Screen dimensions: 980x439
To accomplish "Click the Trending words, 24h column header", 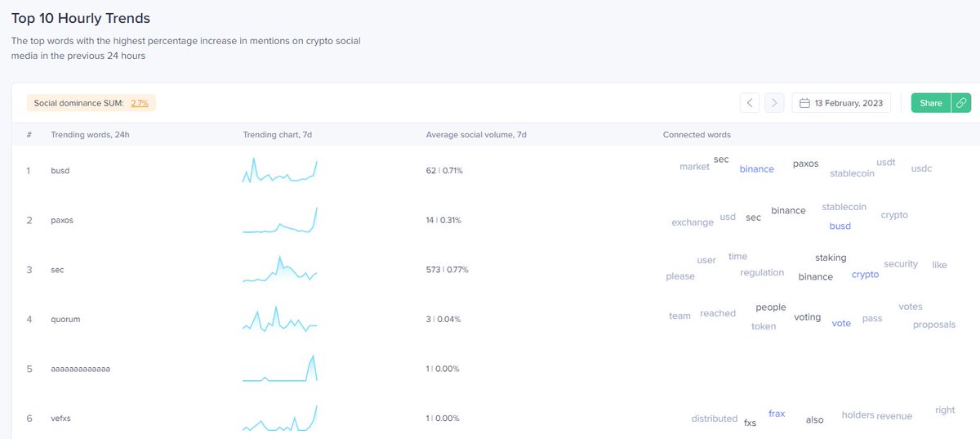I will coord(90,135).
